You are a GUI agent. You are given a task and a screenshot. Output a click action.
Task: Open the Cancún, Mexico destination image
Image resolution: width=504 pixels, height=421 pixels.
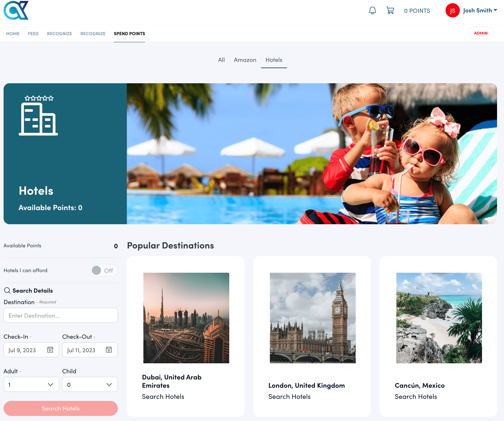pyautogui.click(x=439, y=318)
